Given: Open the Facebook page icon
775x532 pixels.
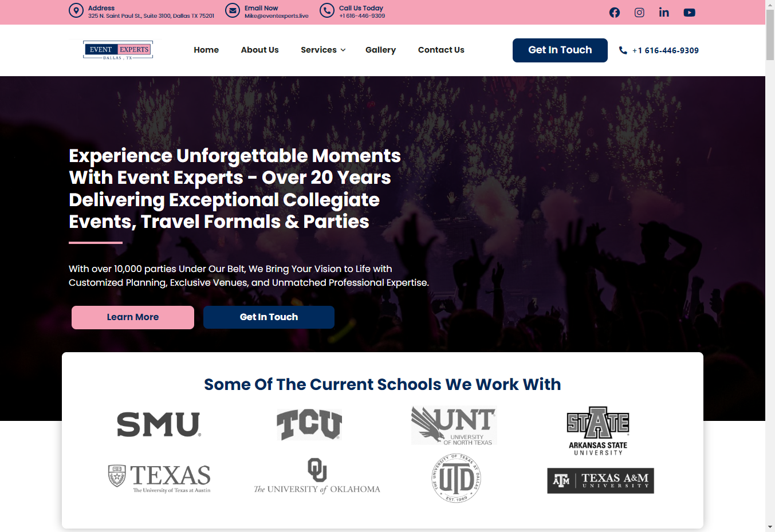Looking at the screenshot, I should (614, 12).
